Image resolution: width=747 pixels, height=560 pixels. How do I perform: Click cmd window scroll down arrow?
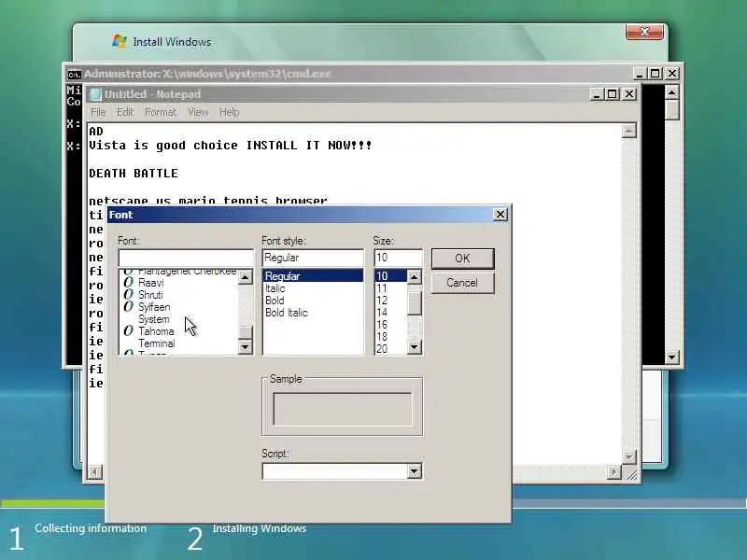[x=671, y=357]
